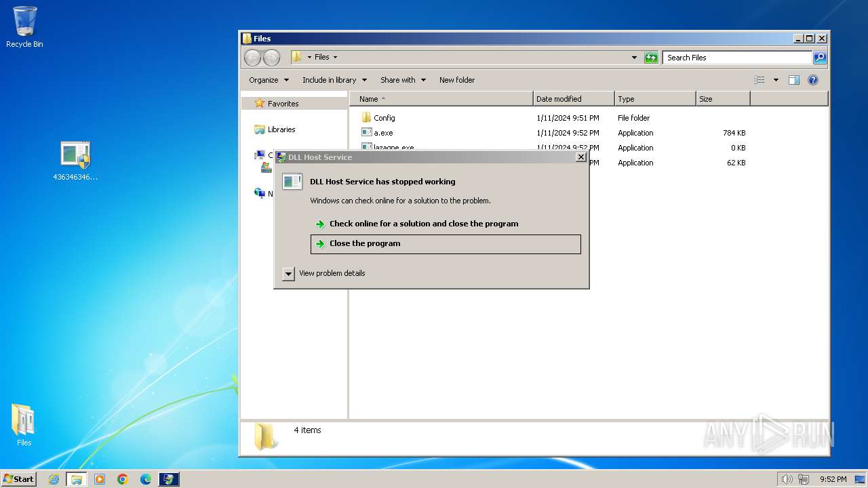
Task: Open the Include in library dropdown
Action: tap(334, 80)
